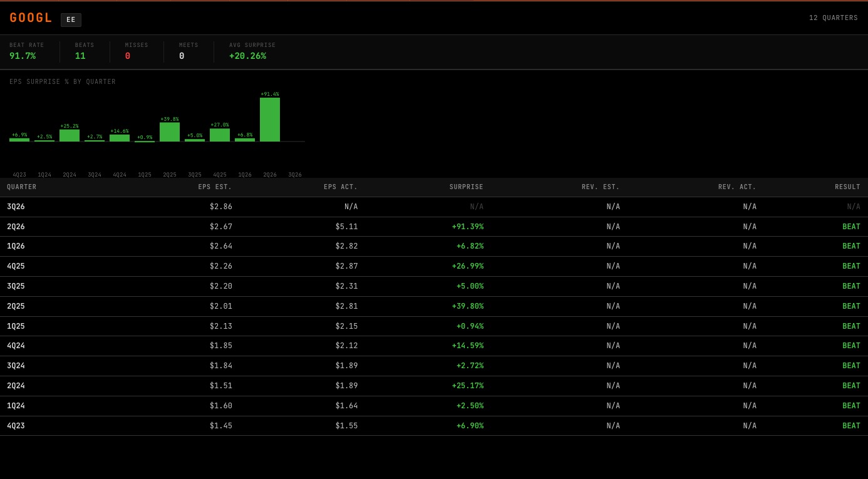Select the 1Q24 quarter row label
Image resolution: width=868 pixels, height=479 pixels.
[x=16, y=406]
